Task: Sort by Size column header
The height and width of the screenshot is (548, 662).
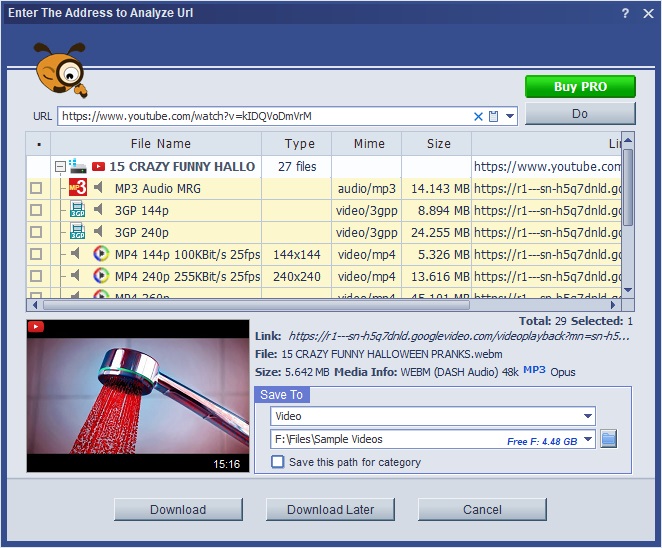Action: click(439, 144)
